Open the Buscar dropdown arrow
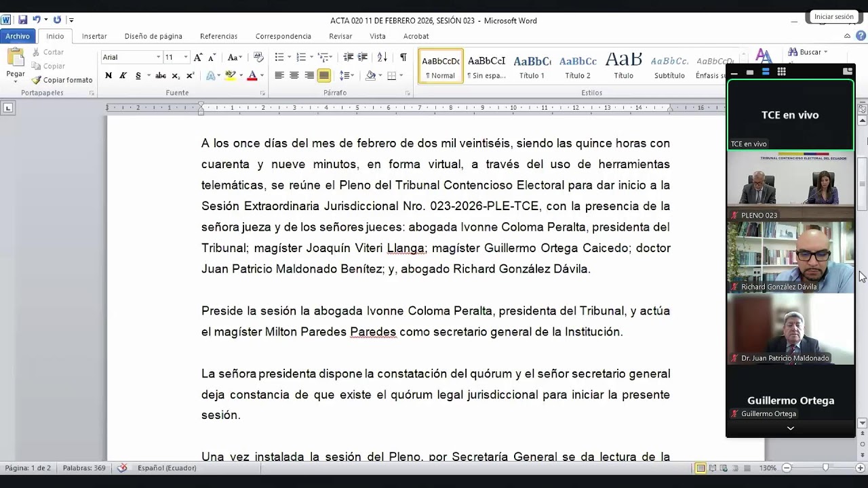This screenshot has width=868, height=488. 825,52
